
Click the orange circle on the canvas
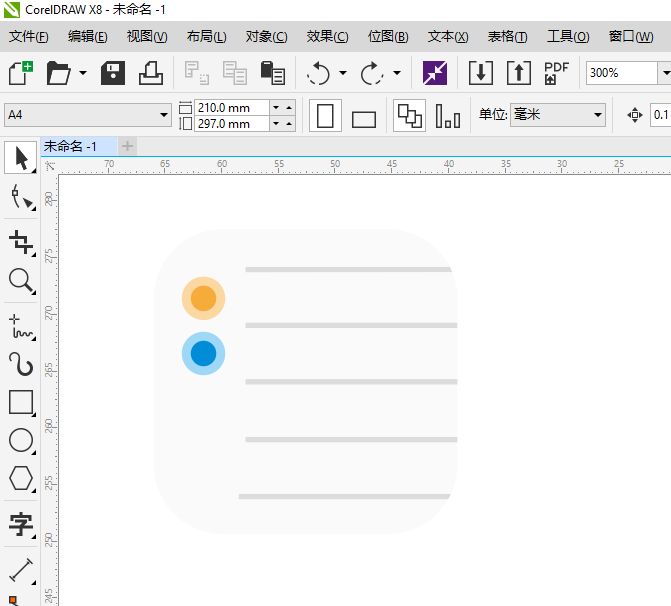[x=203, y=298]
